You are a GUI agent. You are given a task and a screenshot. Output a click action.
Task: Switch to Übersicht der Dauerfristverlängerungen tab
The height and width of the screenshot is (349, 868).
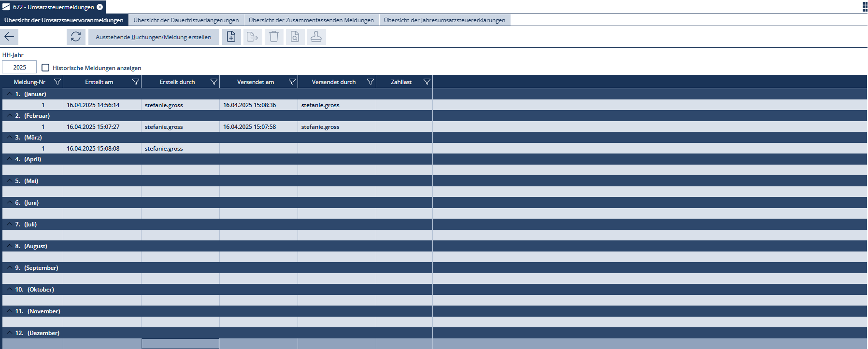[186, 20]
